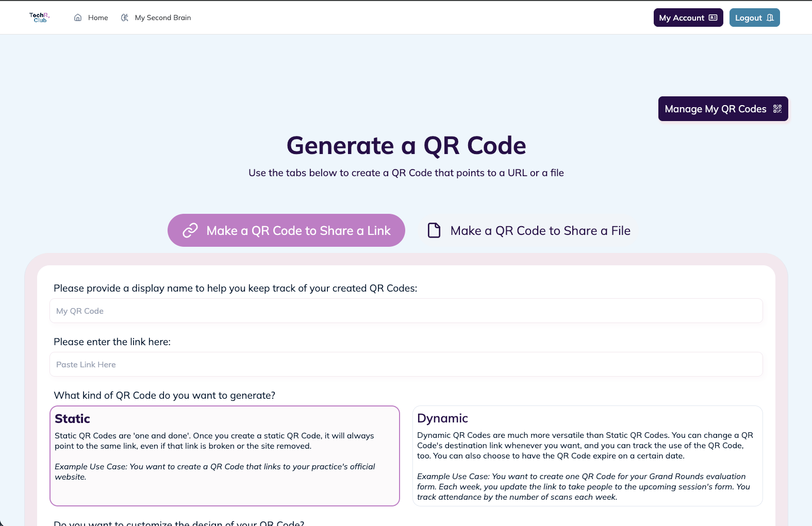This screenshot has width=812, height=526.
Task: Select the Static QR Code option
Action: tap(225, 455)
